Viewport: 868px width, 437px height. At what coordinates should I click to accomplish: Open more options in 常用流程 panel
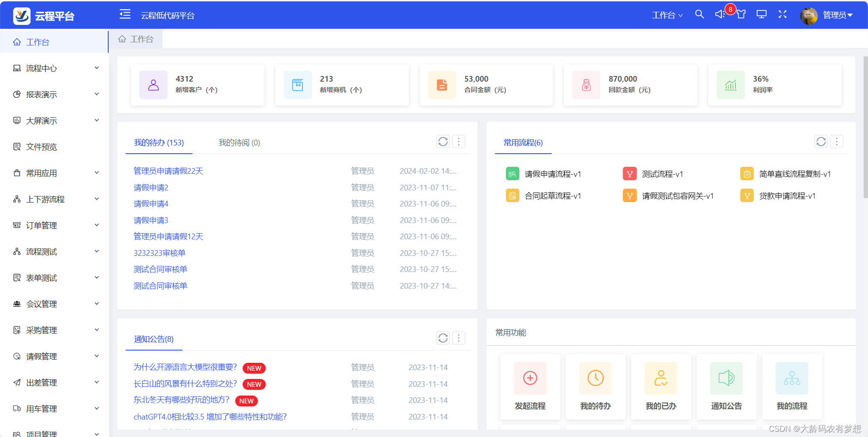(837, 141)
